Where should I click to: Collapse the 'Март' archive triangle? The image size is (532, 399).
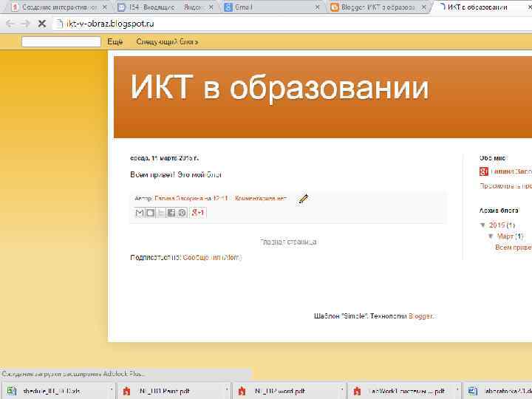tap(491, 236)
